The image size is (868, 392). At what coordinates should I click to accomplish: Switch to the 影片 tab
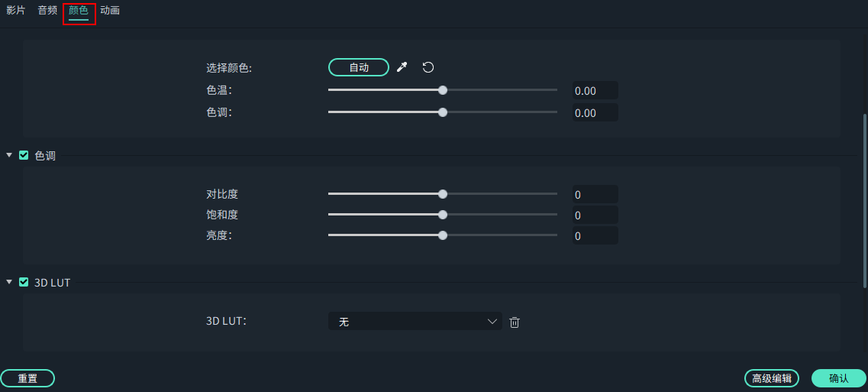click(x=16, y=11)
